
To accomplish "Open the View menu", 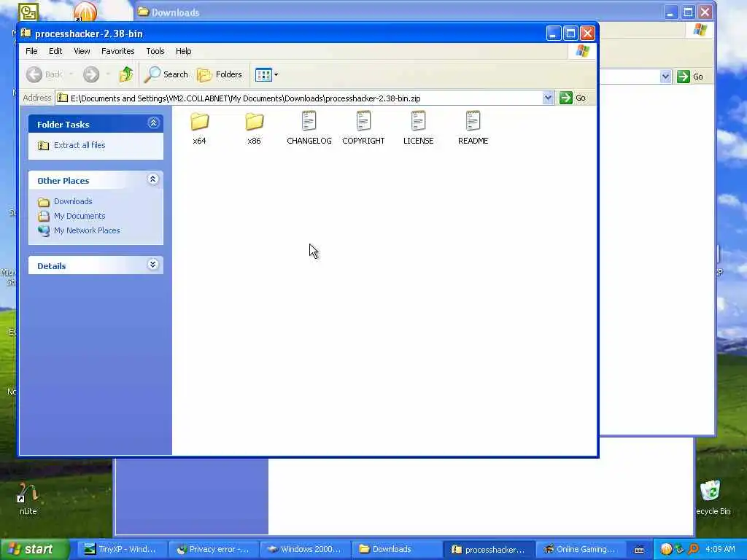I will (82, 51).
